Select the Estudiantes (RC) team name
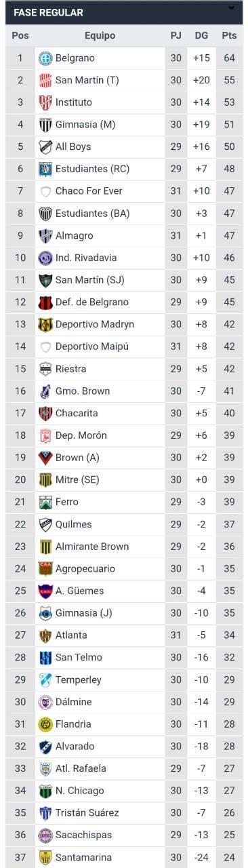This screenshot has width=248, height=868. [x=92, y=169]
